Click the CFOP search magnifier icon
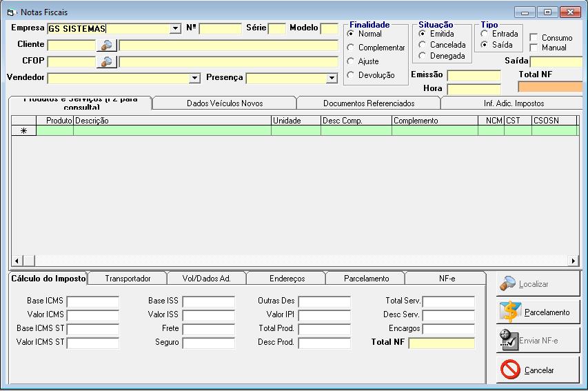The width and height of the screenshot is (588, 391). (106, 62)
